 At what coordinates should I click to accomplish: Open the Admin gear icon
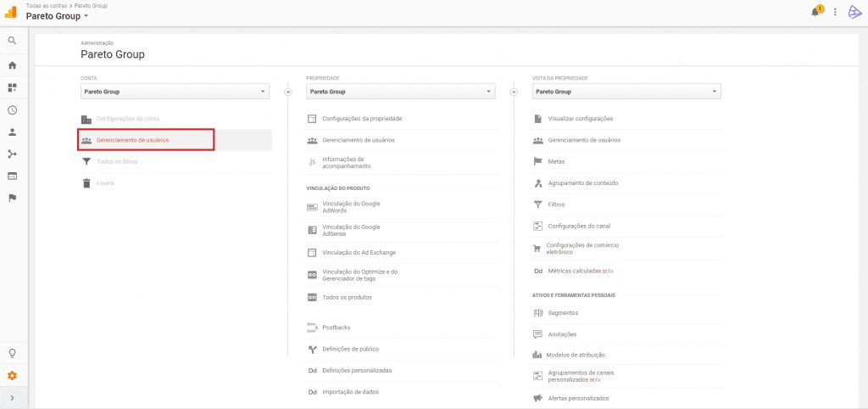pos(12,376)
